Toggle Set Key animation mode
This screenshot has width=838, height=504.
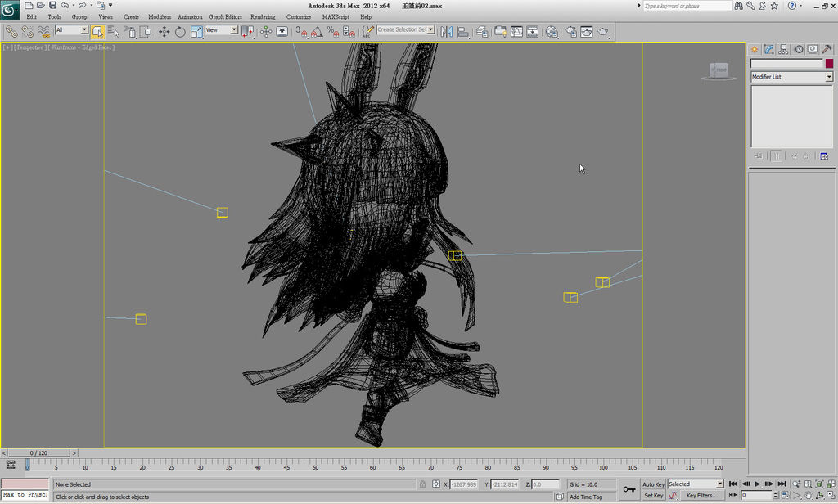coord(653,496)
